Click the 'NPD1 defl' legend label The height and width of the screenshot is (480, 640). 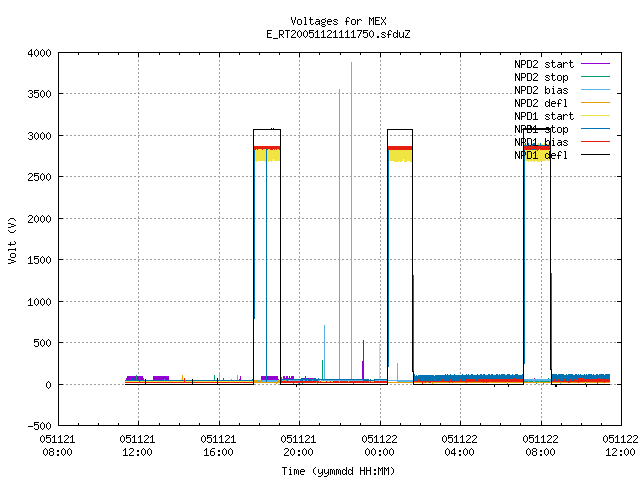click(541, 156)
